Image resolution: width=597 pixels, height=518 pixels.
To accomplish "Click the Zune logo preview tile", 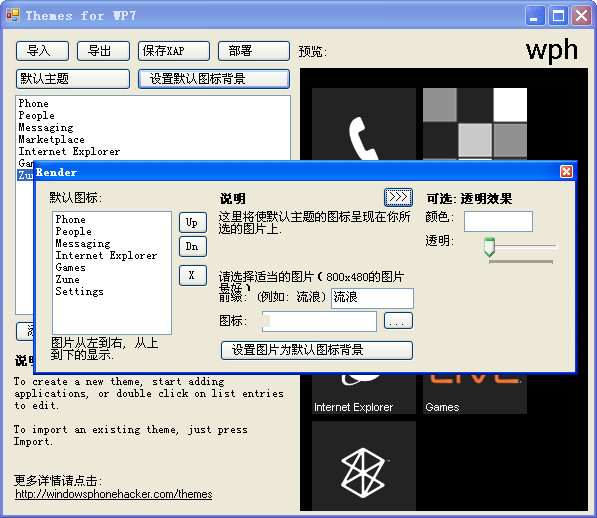I will 364,465.
